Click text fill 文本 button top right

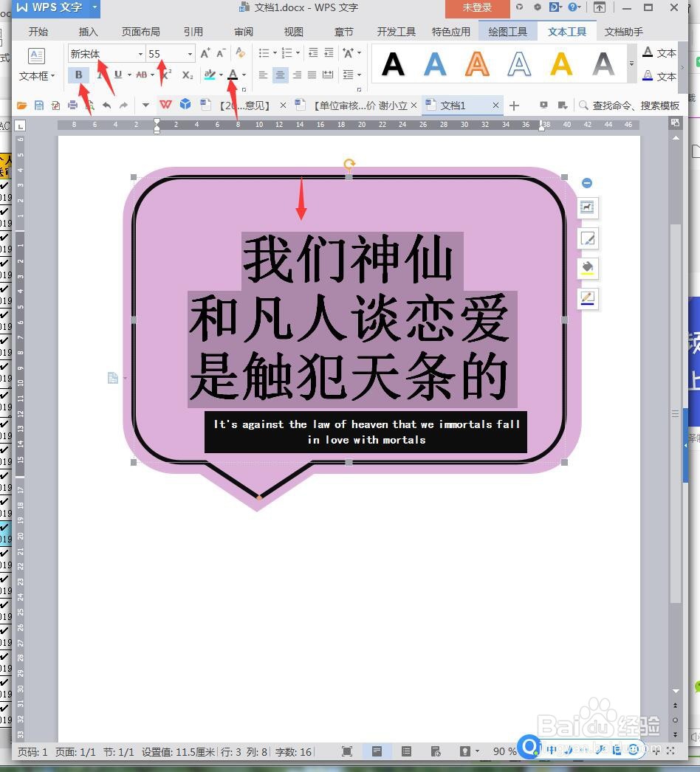click(x=659, y=52)
